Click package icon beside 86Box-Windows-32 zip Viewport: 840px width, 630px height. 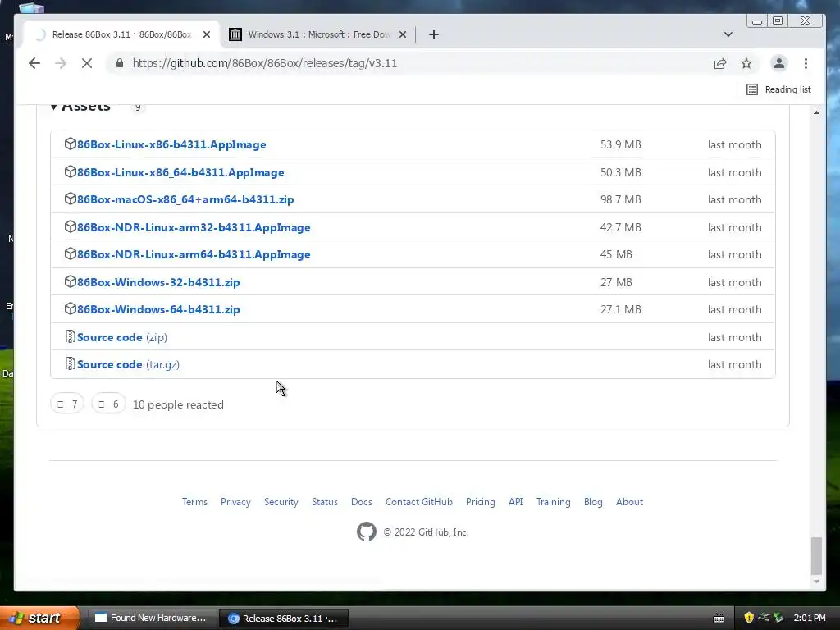pos(71,281)
